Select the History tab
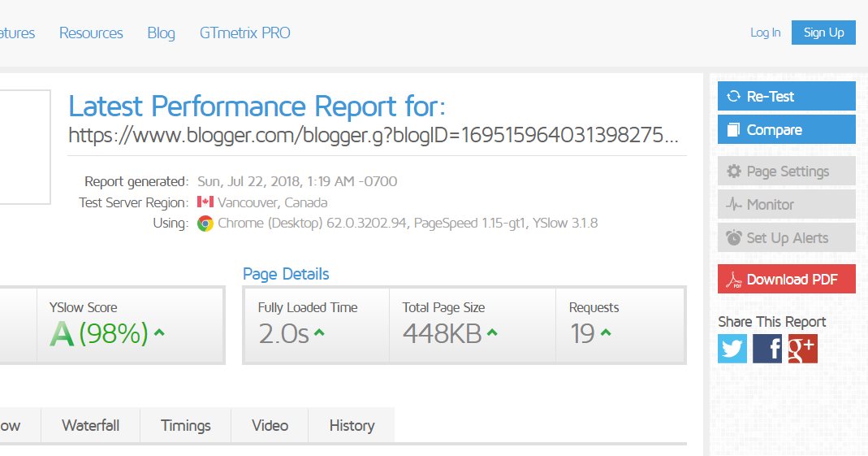The width and height of the screenshot is (868, 456). click(x=352, y=425)
